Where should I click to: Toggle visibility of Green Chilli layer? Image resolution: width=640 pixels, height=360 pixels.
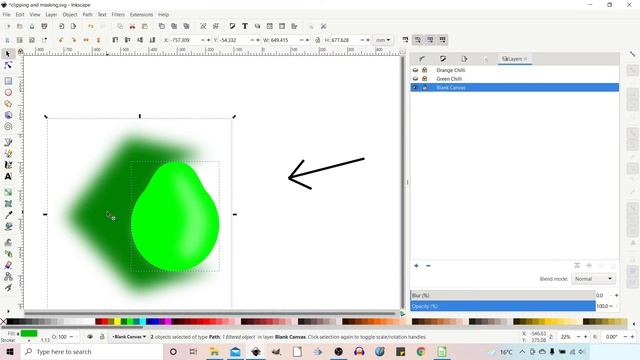[416, 79]
